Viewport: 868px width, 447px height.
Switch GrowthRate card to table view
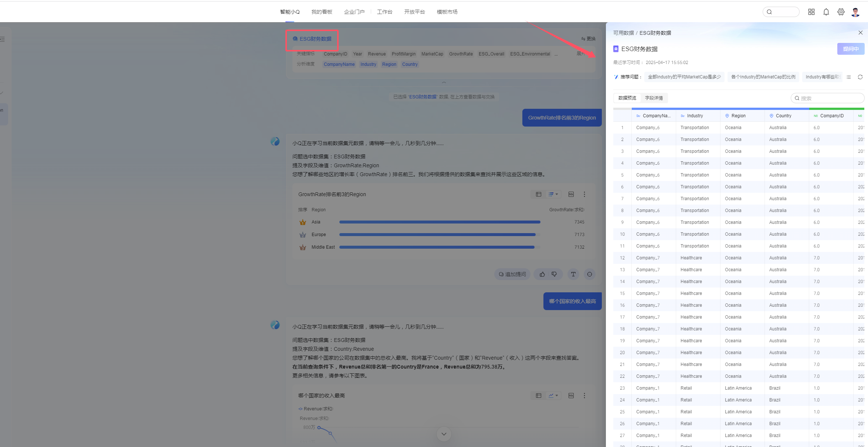pyautogui.click(x=539, y=194)
